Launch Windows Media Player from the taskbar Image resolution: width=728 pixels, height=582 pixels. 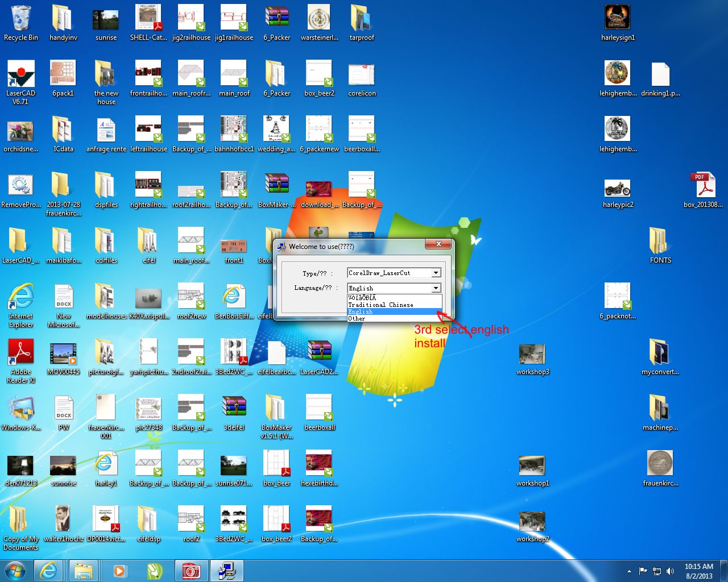pyautogui.click(x=119, y=570)
